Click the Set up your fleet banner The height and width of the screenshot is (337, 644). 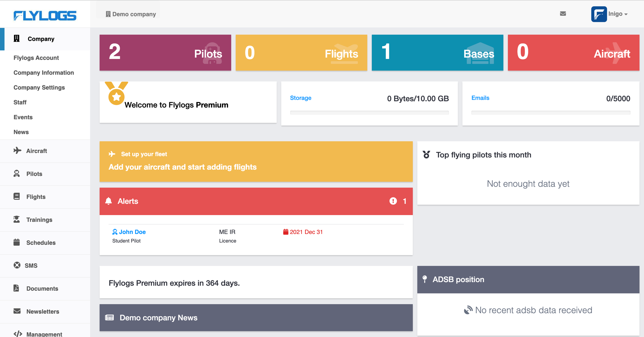point(256,161)
